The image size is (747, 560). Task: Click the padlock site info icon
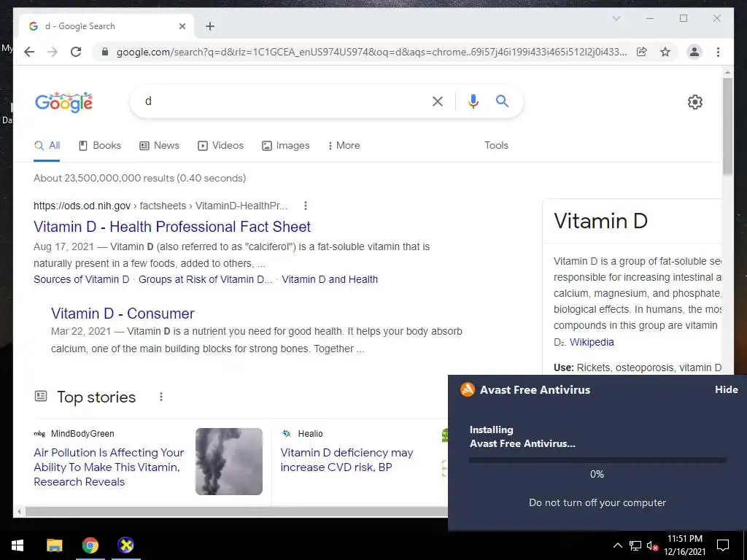pyautogui.click(x=105, y=52)
